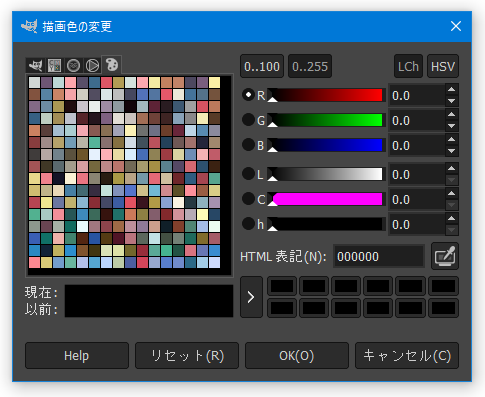Screen dimensions: 485x397
Task: Increase the L value with up arrow
Action: point(452,168)
